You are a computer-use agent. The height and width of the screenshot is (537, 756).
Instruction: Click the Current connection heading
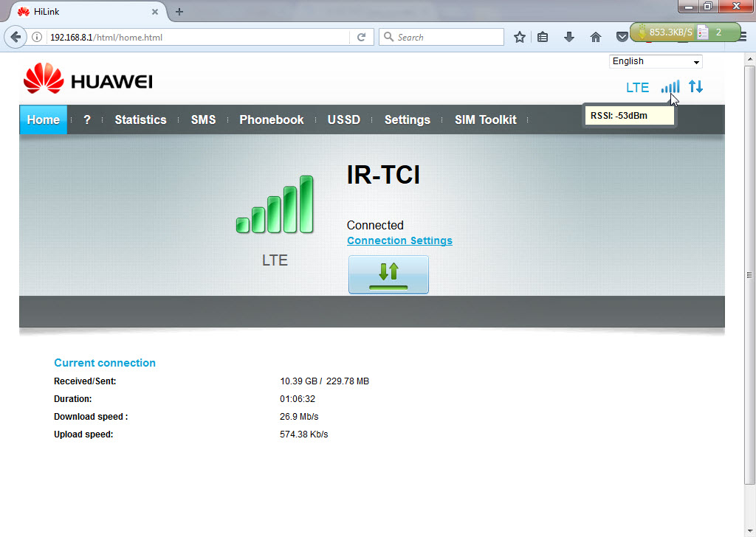[x=105, y=363]
